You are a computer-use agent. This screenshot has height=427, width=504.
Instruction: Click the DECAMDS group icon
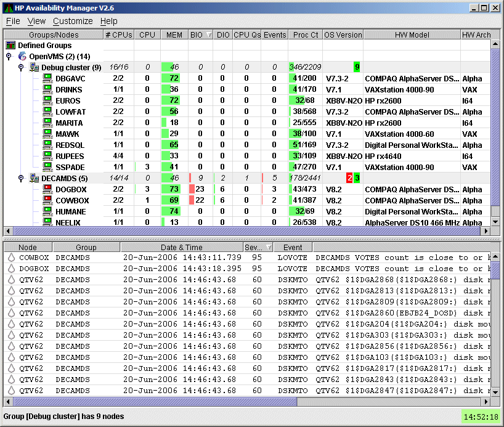[x=35, y=179]
